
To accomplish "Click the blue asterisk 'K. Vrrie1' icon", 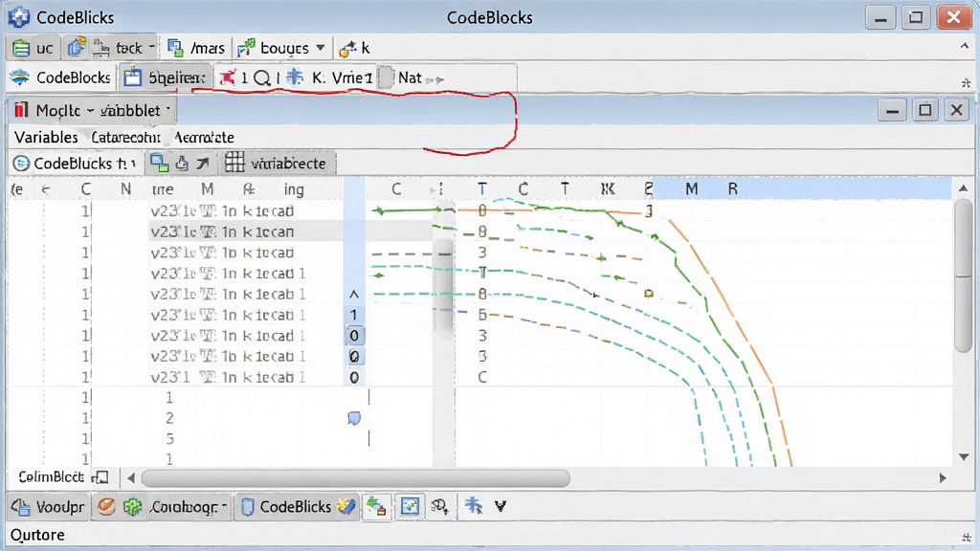I will click(295, 77).
